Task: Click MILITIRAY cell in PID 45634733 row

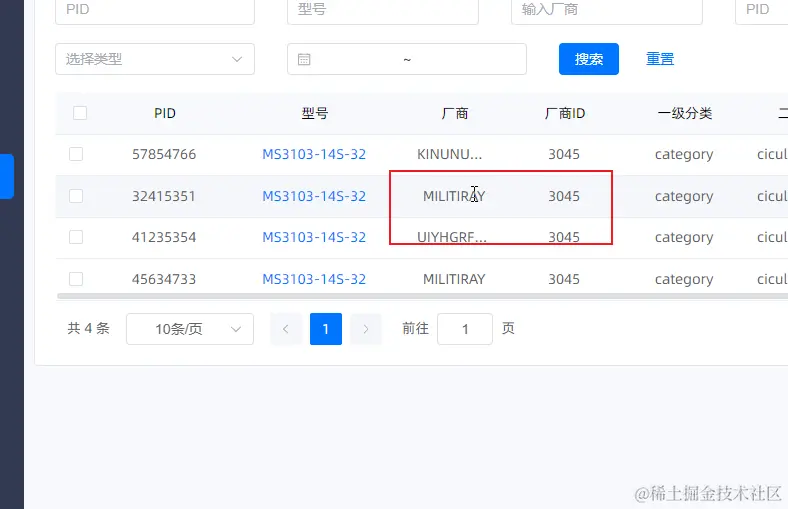Action: [x=454, y=279]
